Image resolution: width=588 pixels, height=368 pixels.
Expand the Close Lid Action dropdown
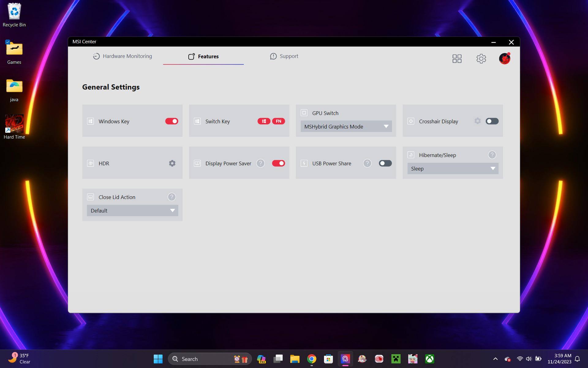(132, 211)
